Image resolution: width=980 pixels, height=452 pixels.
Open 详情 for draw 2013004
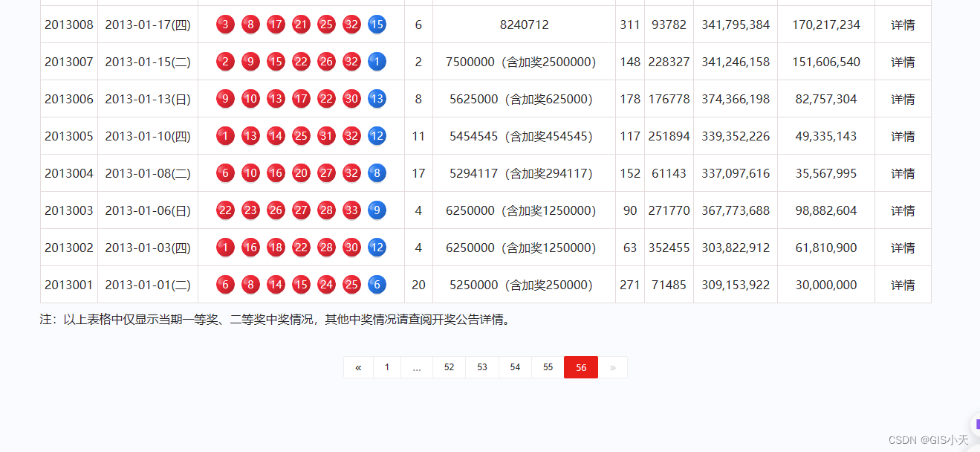903,173
